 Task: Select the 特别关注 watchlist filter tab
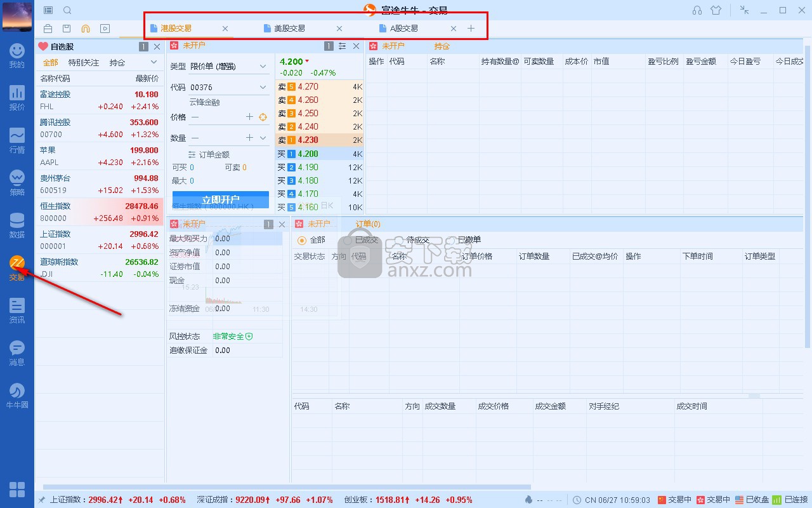click(x=84, y=63)
